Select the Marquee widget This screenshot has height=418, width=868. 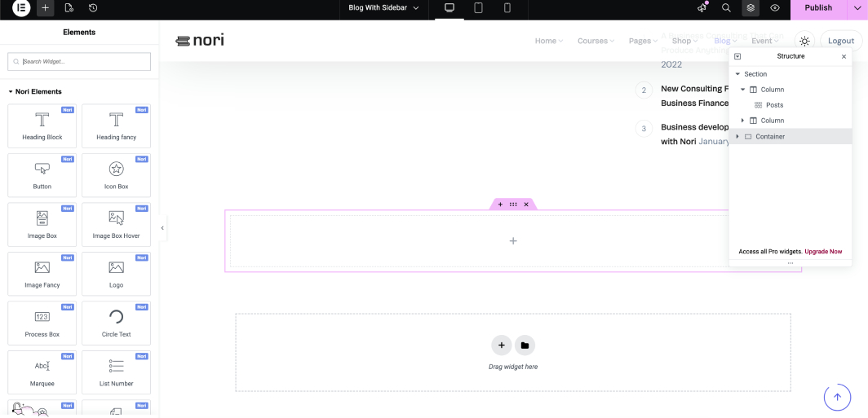[42, 372]
